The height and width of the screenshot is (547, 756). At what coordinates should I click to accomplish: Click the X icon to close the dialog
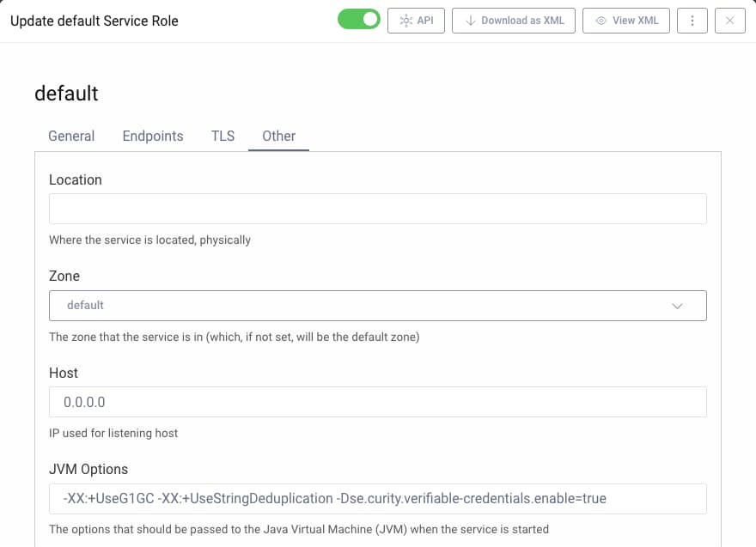(730, 21)
